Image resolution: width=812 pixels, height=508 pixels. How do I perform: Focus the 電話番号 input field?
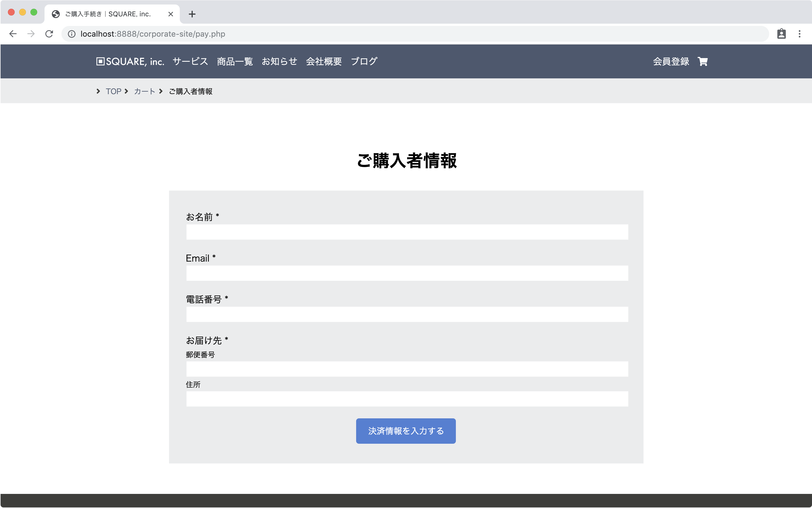click(407, 315)
